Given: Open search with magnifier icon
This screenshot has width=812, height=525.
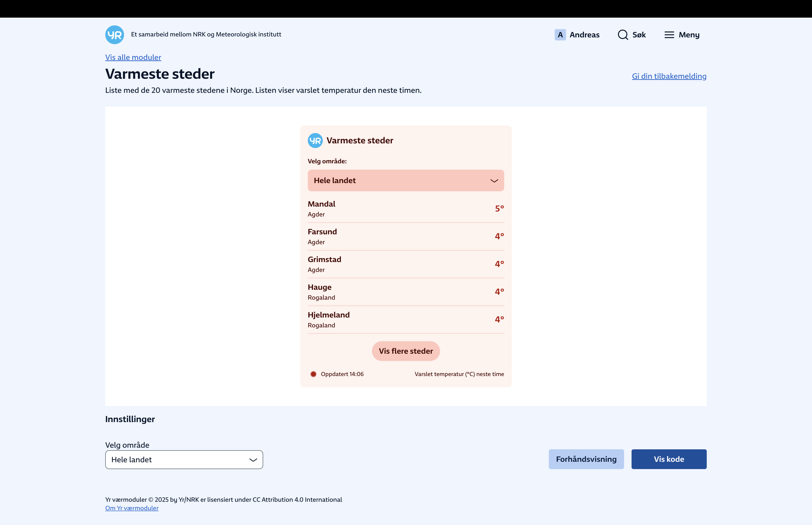Looking at the screenshot, I should [623, 35].
